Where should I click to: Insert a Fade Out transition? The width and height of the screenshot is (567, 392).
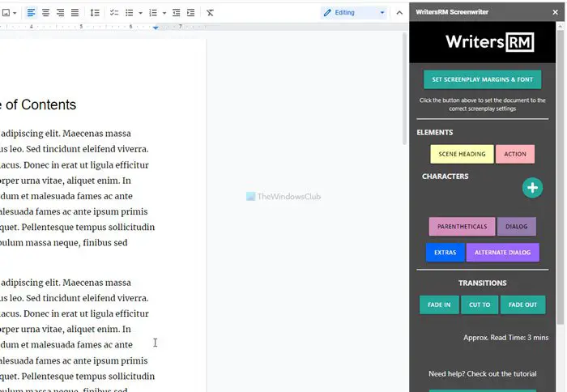coord(523,305)
